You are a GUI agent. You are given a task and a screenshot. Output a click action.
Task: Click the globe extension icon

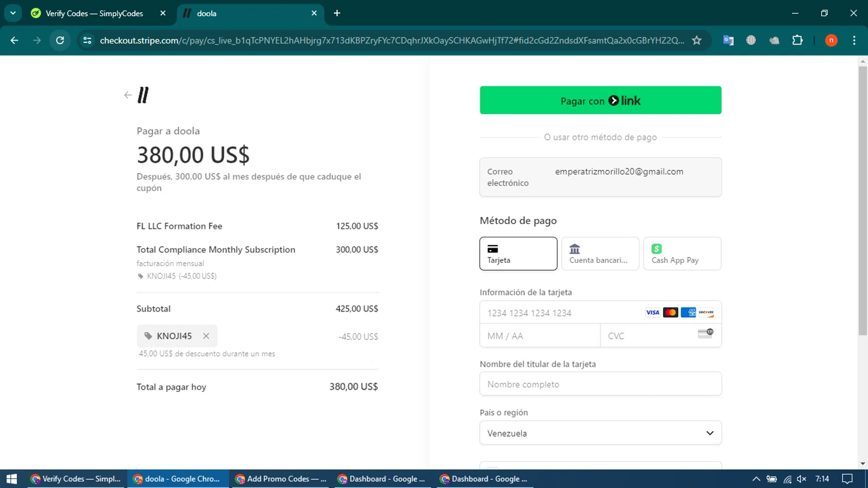pos(751,41)
